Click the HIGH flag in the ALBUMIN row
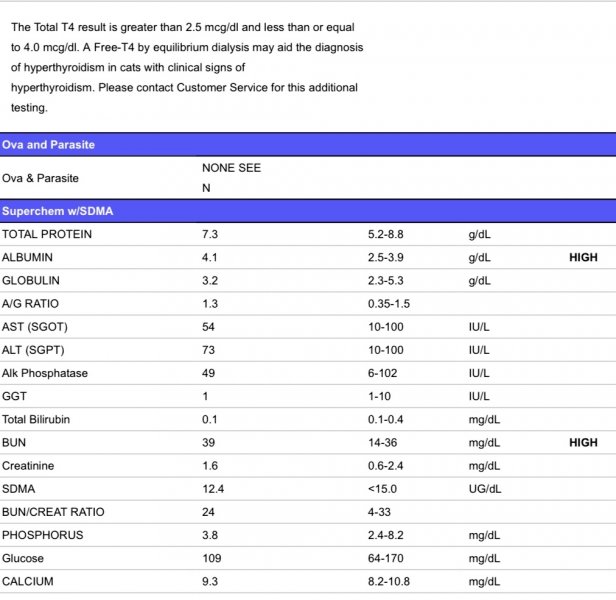616x600 pixels. point(583,257)
